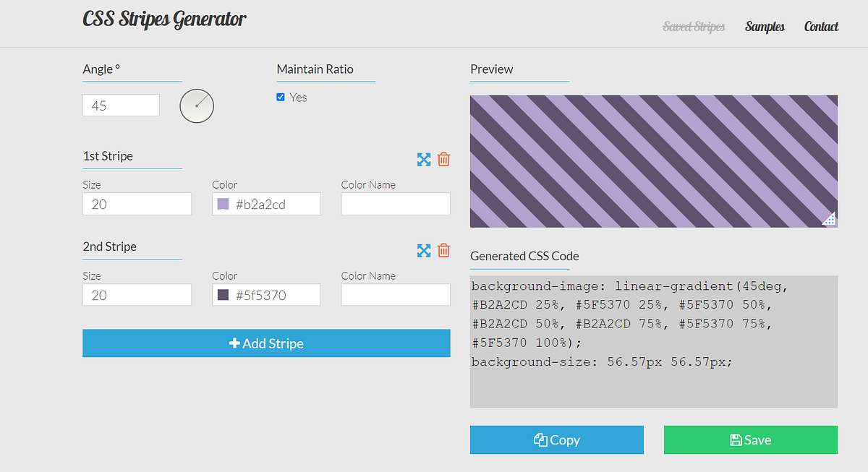Click the Saved Stripes menu item
The image size is (868, 472).
pos(693,26)
